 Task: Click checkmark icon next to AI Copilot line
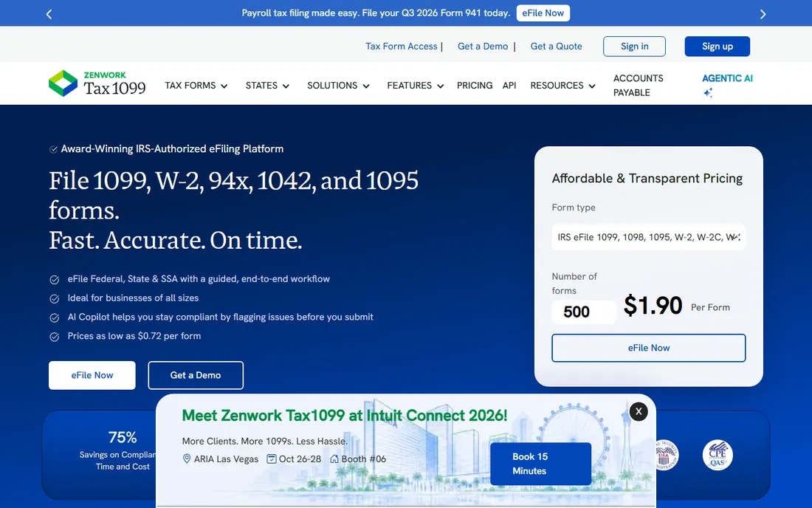55,318
